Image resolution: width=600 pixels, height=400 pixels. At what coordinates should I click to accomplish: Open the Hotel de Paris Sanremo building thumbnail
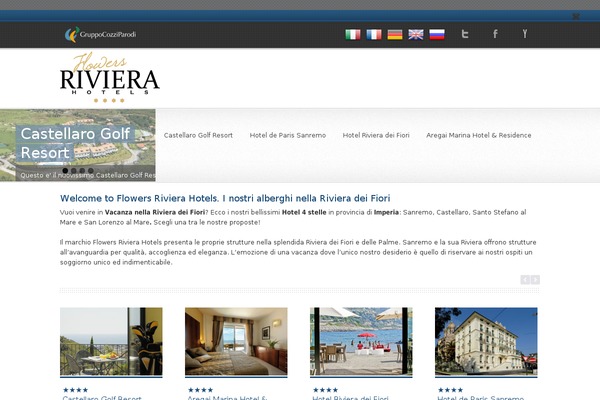point(486,341)
